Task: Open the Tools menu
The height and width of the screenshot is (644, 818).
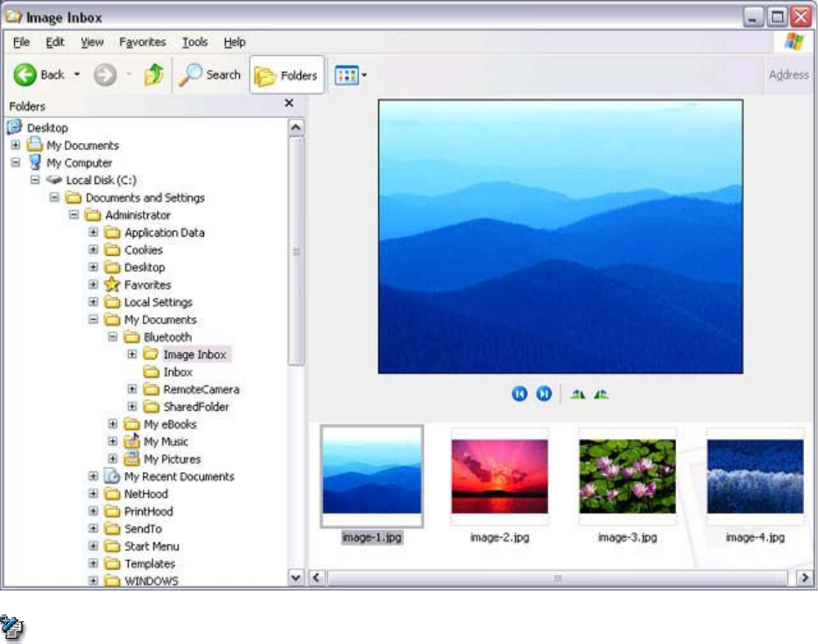Action: [194, 42]
